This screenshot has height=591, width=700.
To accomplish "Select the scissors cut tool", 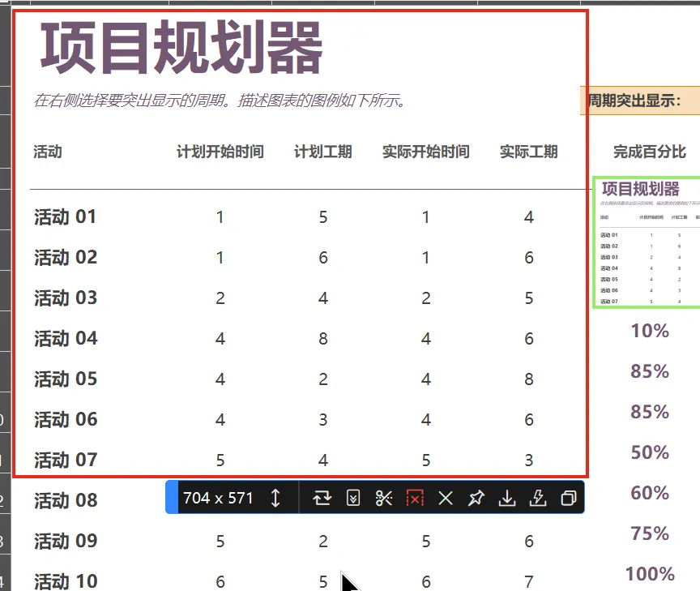I will (384, 499).
